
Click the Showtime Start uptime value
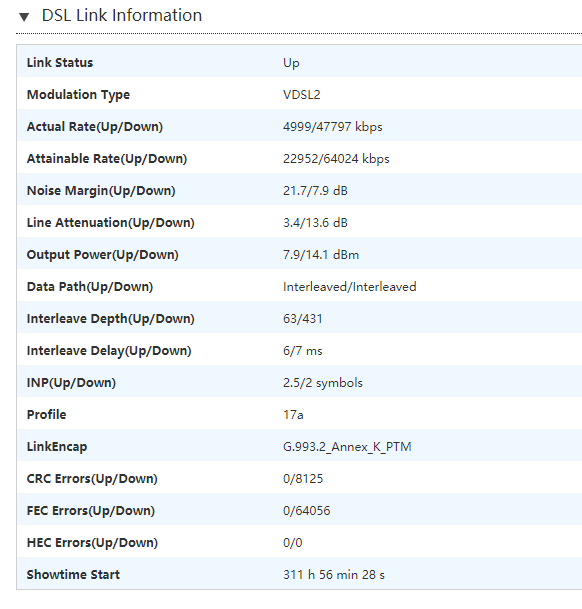334,574
